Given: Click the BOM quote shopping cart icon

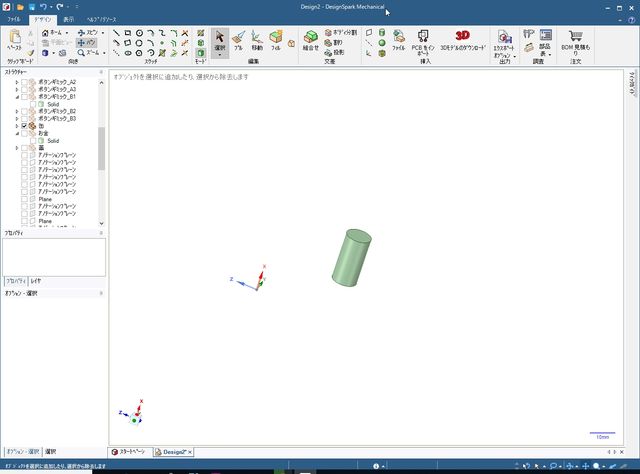Looking at the screenshot, I should pyautogui.click(x=576, y=36).
